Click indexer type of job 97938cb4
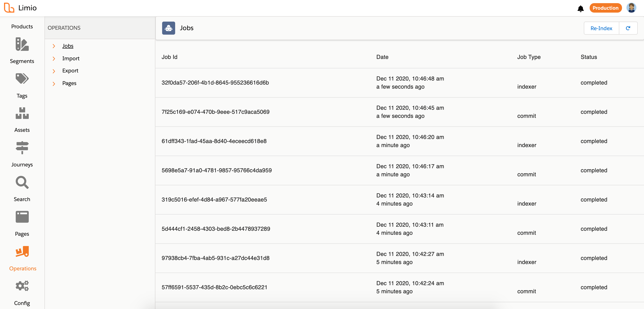644x309 pixels. 527,262
